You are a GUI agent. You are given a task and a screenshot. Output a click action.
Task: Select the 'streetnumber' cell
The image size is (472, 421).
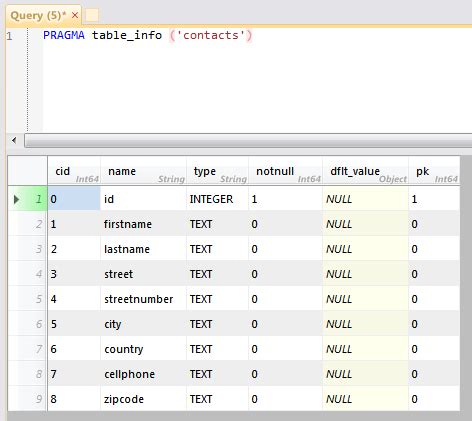point(143,299)
